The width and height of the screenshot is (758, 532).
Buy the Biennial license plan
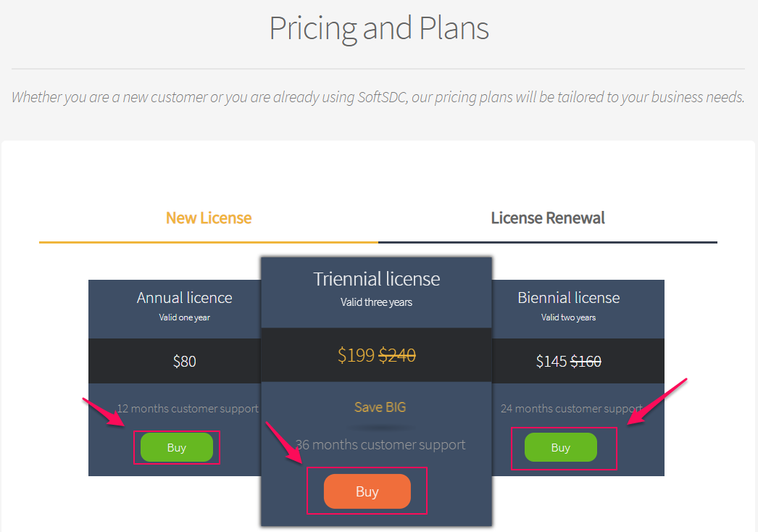(561, 447)
